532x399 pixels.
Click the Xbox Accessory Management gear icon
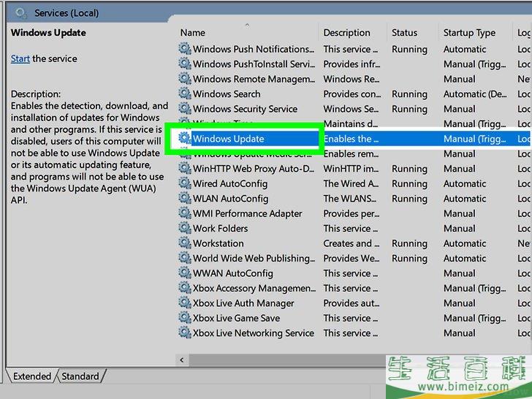(x=185, y=288)
